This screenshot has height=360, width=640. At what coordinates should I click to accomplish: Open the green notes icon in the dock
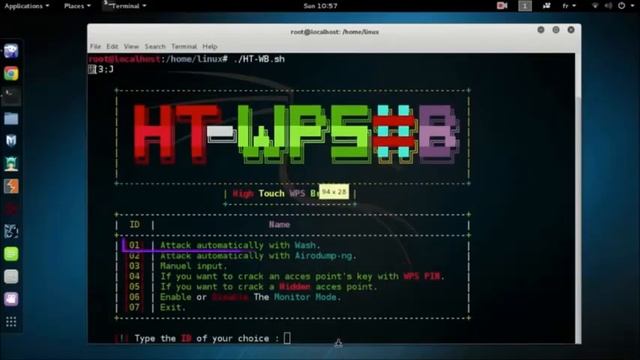point(11,254)
